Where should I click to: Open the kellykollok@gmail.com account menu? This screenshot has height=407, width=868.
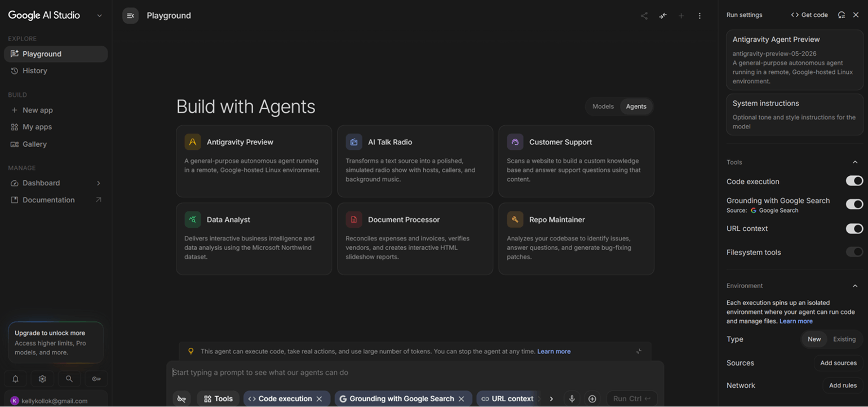point(55,401)
